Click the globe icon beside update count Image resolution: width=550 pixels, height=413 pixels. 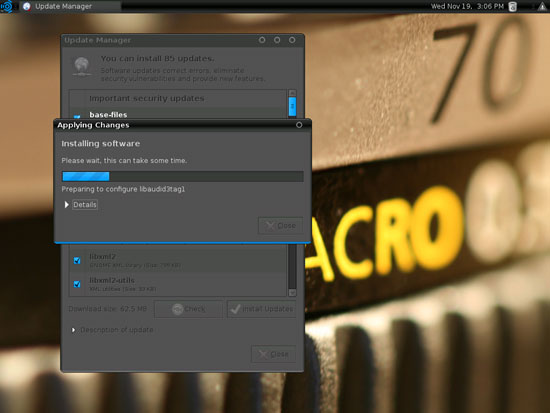click(82, 66)
